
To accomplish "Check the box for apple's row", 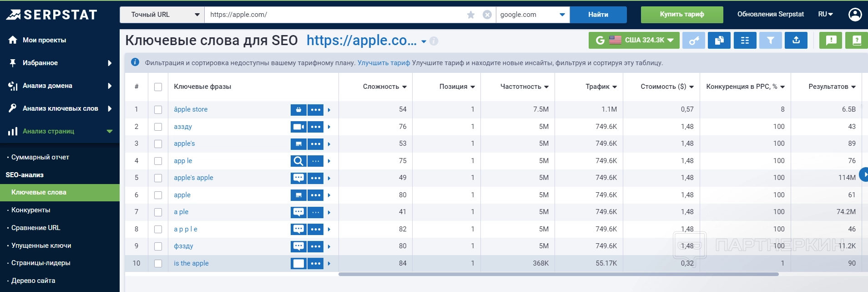I will [x=158, y=144].
